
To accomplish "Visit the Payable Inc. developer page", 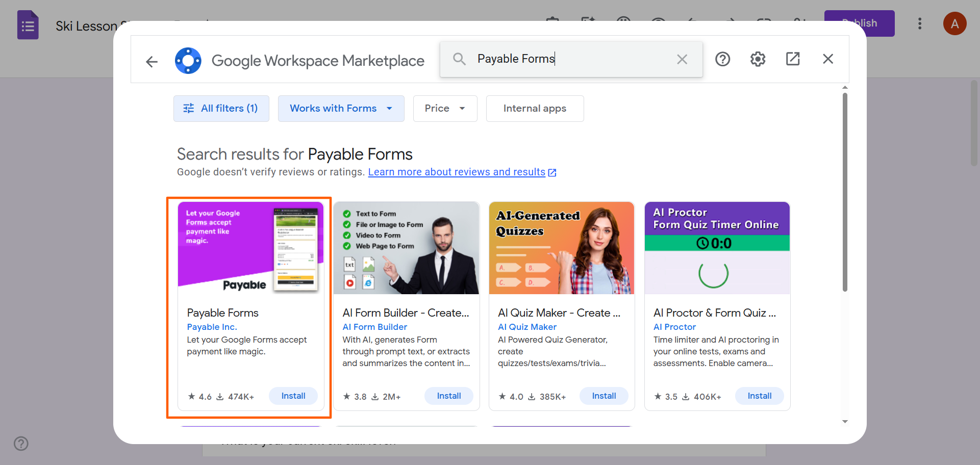I will [x=212, y=326].
